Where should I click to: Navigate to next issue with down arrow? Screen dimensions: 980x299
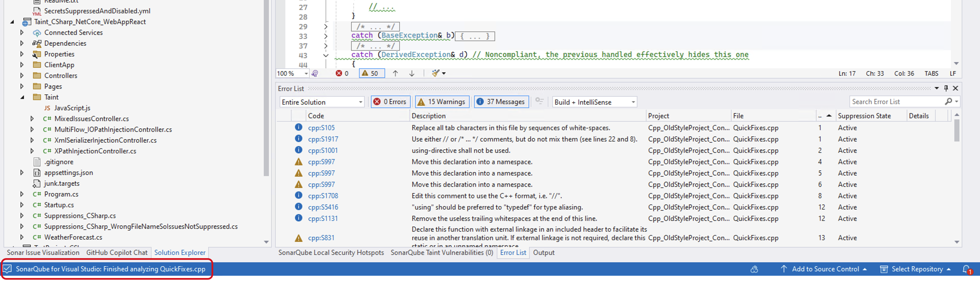point(412,73)
